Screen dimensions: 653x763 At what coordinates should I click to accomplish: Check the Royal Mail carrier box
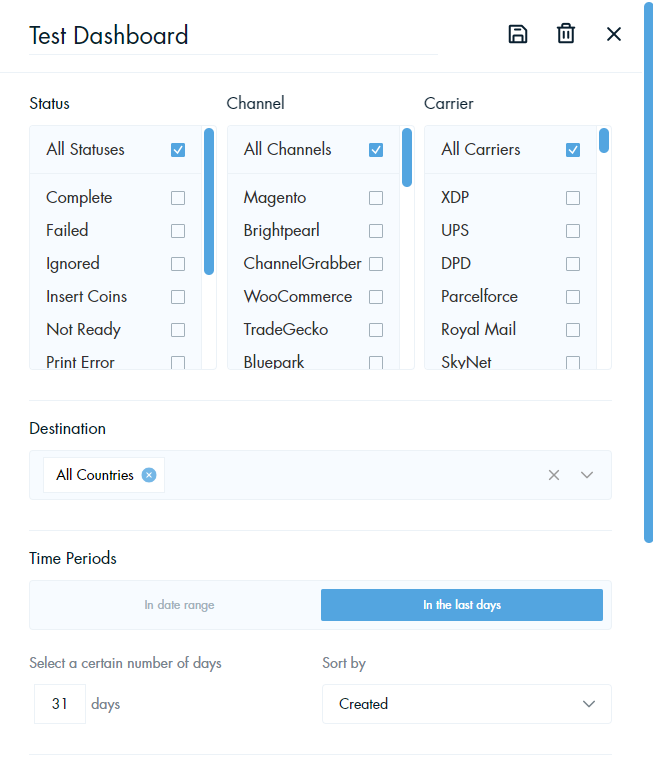point(573,330)
